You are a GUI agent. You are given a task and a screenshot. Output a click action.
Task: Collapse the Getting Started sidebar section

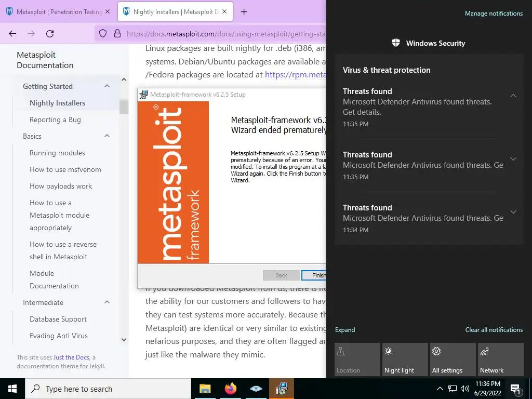107,86
